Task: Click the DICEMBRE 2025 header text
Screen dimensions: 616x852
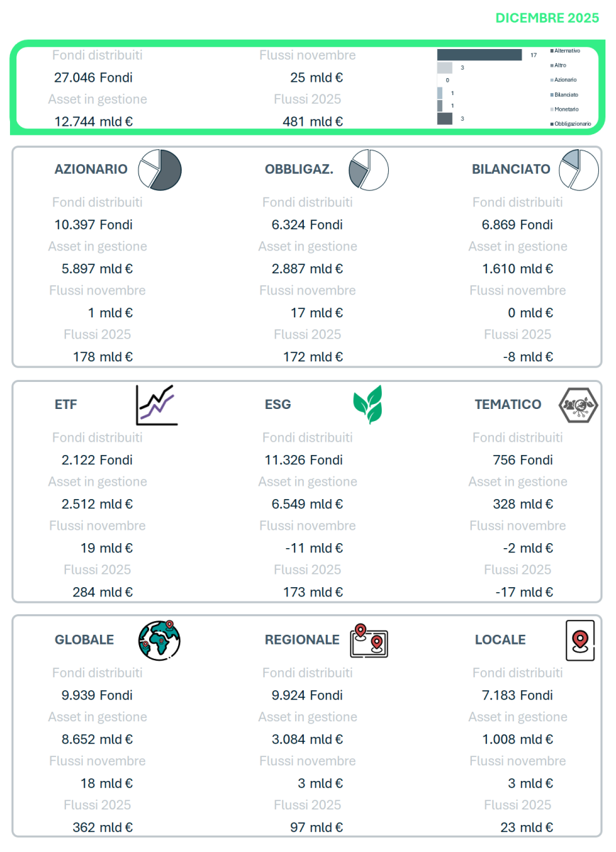Action: [547, 18]
